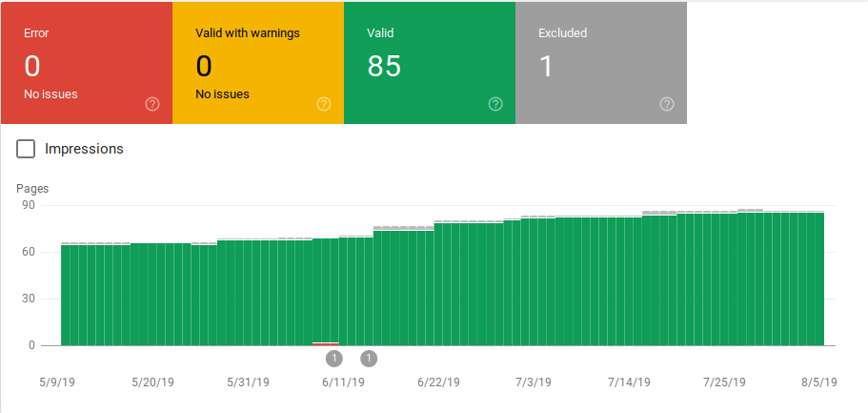This screenshot has height=413, width=868.
Task: Click the small red error bar in chart
Action: click(326, 342)
